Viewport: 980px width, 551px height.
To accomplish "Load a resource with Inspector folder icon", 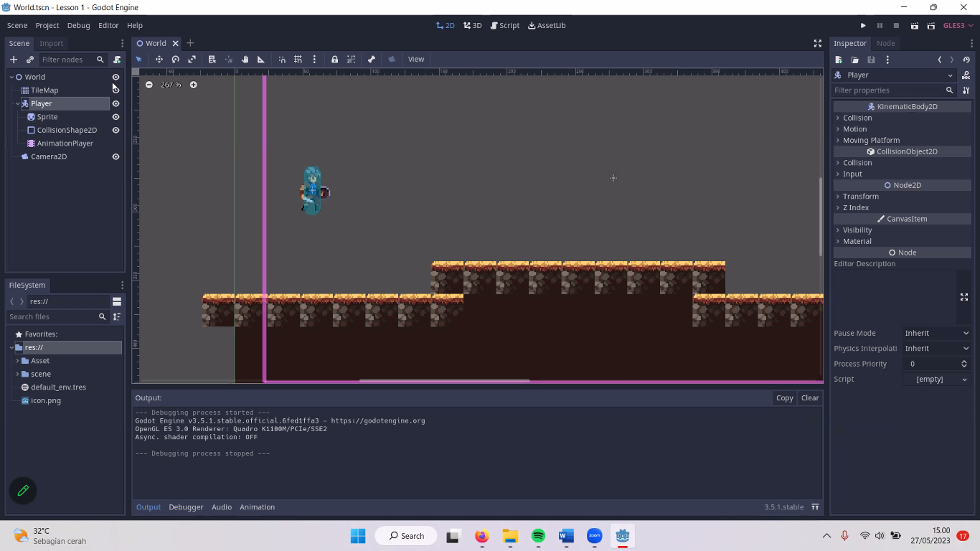I will (855, 60).
